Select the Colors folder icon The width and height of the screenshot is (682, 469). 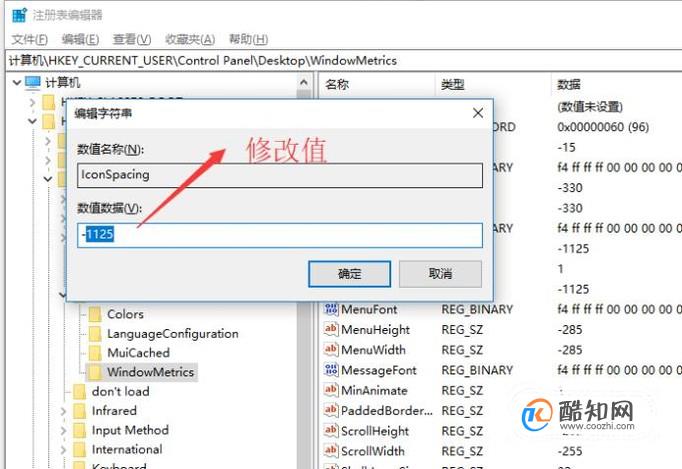coord(95,314)
